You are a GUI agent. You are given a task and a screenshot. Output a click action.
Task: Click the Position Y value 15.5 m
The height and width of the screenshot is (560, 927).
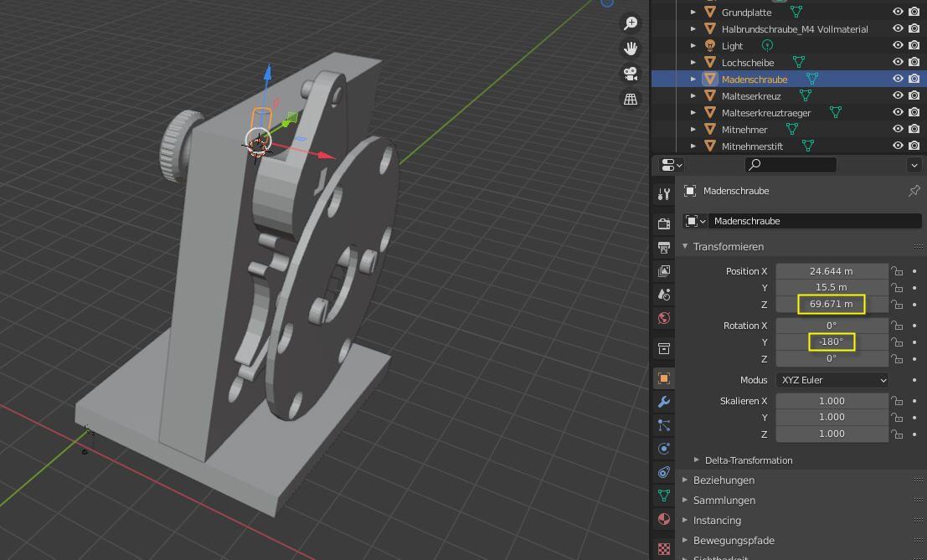coord(832,287)
